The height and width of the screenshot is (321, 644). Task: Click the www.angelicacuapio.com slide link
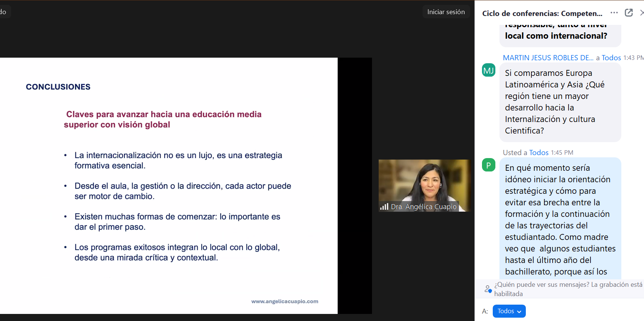[285, 301]
